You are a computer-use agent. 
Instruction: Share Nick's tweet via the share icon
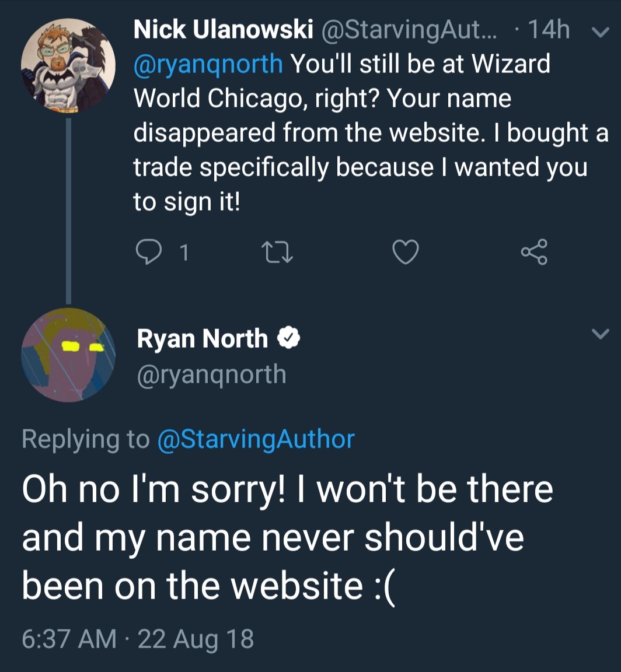point(534,252)
